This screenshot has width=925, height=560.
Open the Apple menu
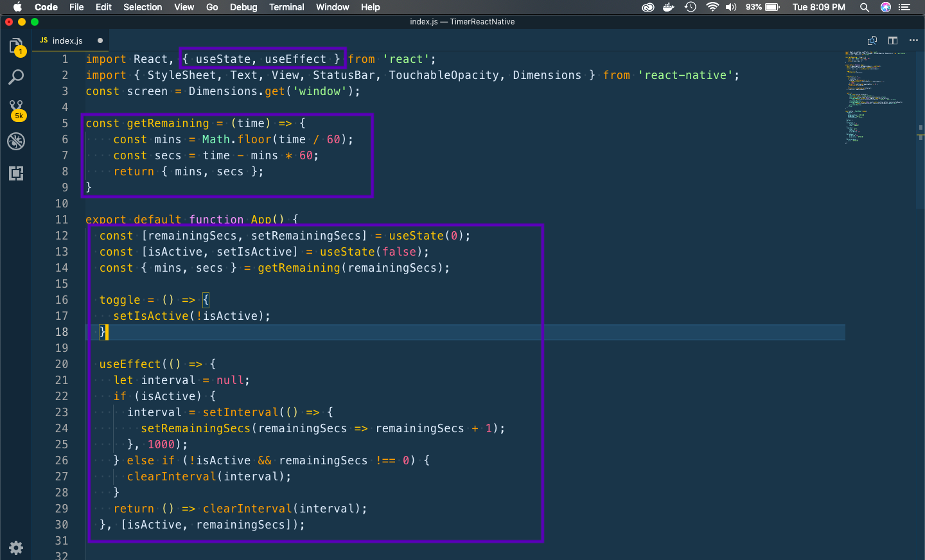click(x=17, y=7)
